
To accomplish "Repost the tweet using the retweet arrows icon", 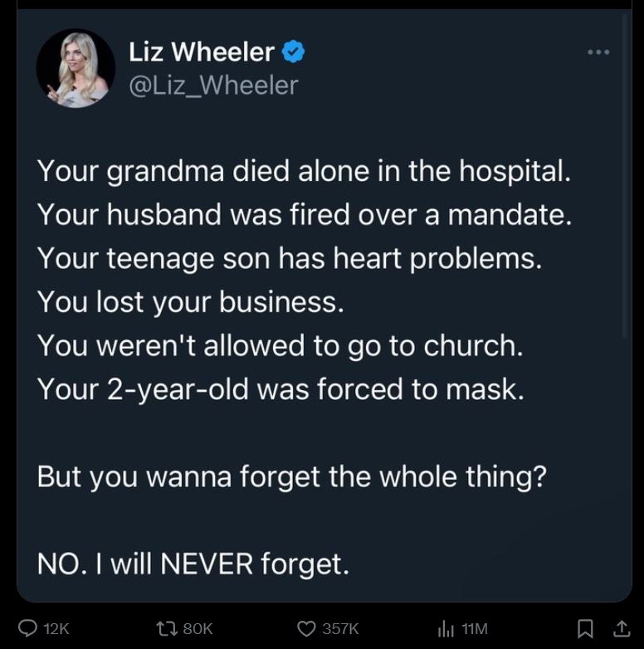I will coord(167,629).
